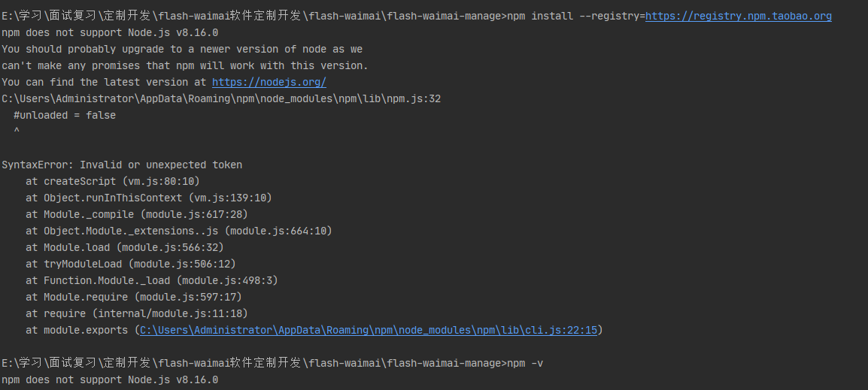Click the "tryModuleLoad" stack frame line

[x=130, y=264]
